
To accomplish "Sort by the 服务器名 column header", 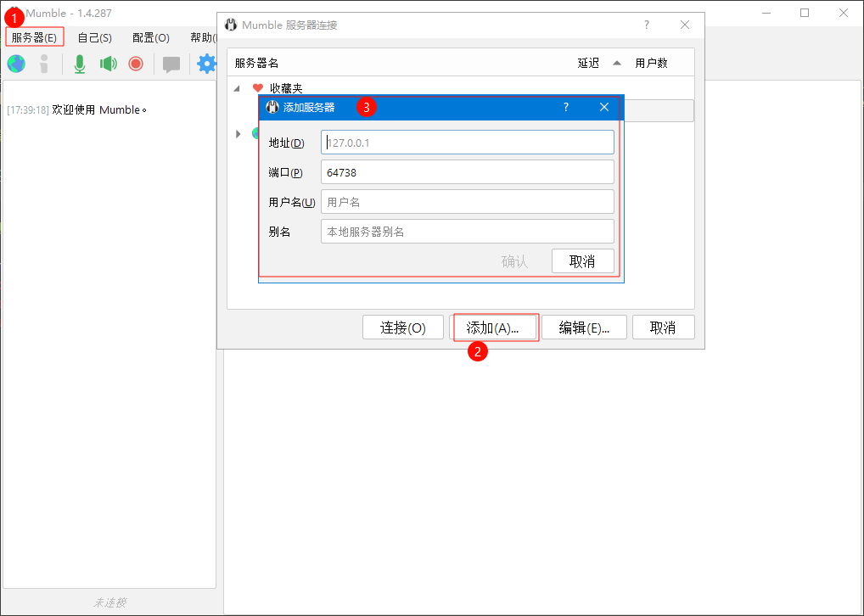I will [x=256, y=63].
